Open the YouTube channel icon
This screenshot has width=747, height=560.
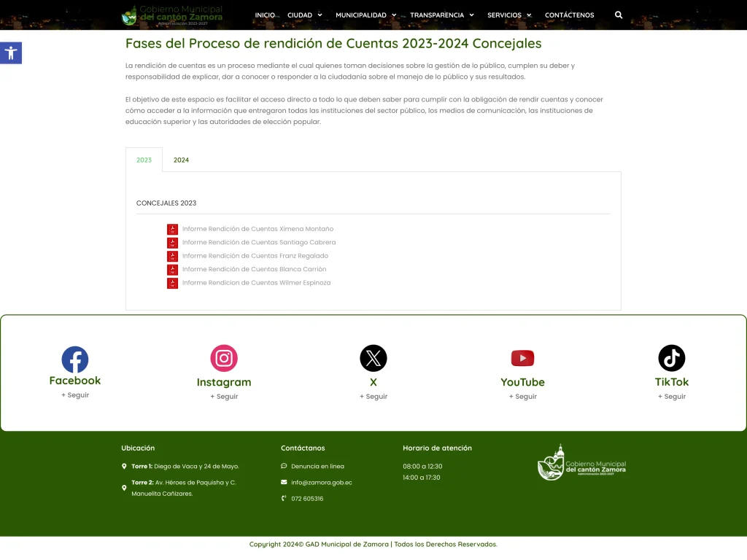tap(522, 358)
